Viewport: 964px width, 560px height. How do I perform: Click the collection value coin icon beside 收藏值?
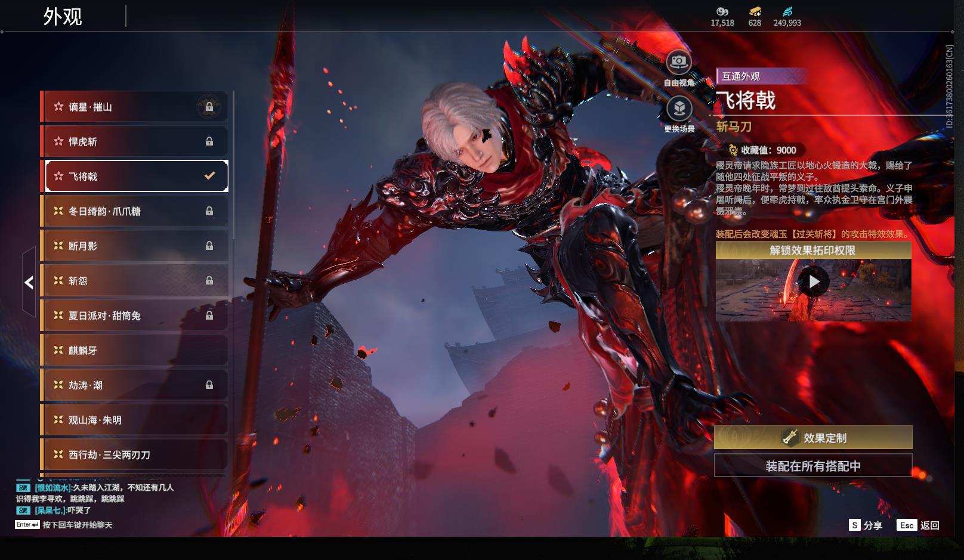click(x=733, y=150)
